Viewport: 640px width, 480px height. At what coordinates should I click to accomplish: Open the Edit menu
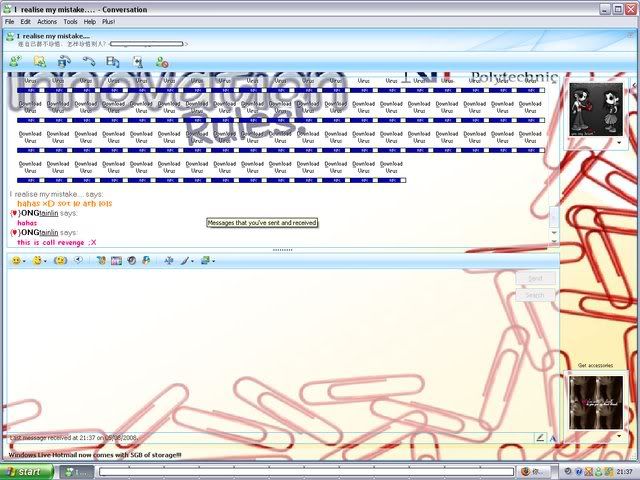pyautogui.click(x=25, y=22)
